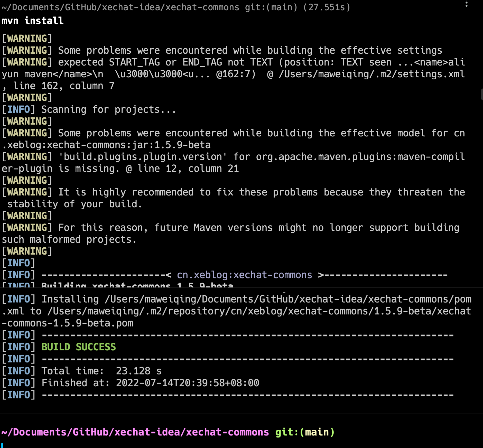
Task: Open the /Users/maweiqing/.m2/settings.xml path link
Action: coord(371,74)
